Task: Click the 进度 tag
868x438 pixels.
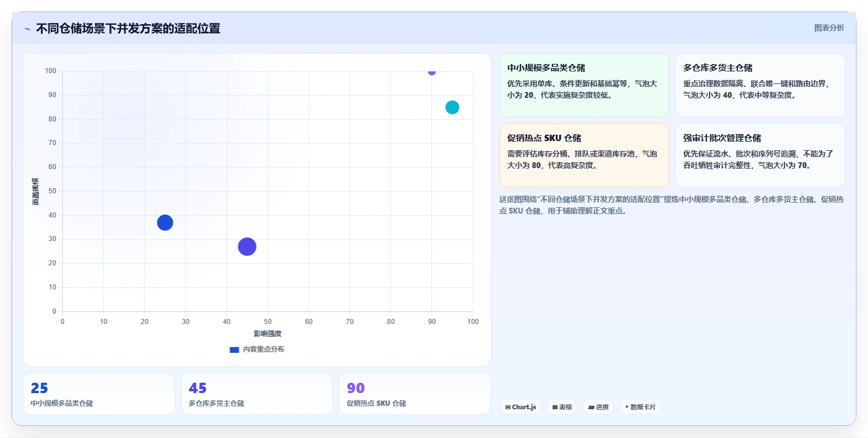Action: (598, 407)
